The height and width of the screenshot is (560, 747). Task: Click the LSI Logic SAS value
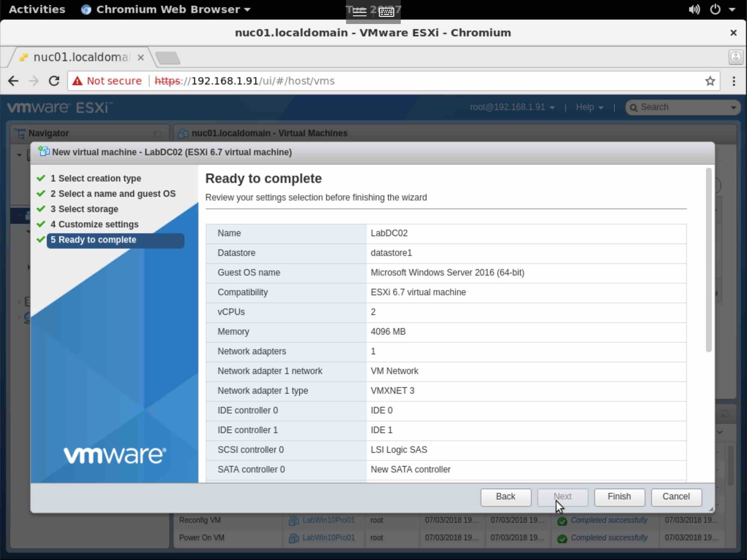click(x=399, y=450)
